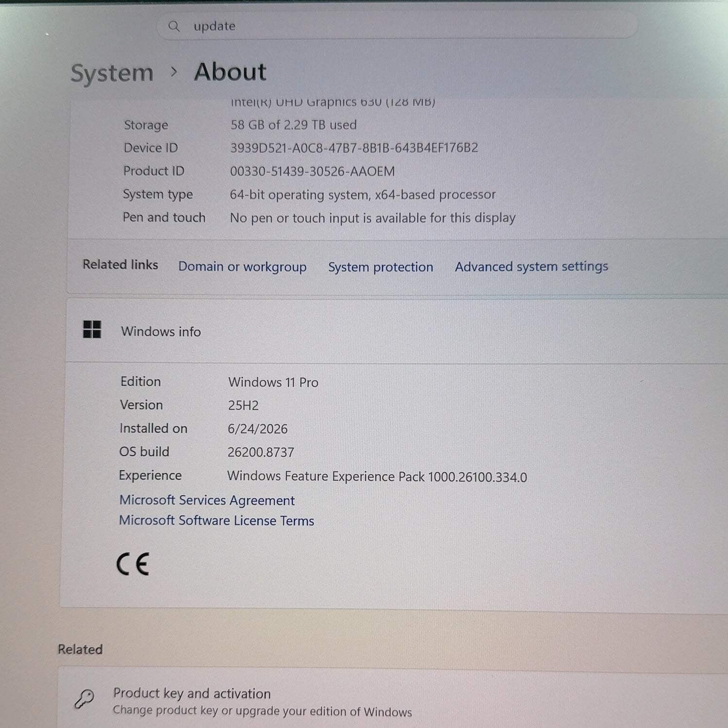Click the System type label
This screenshot has height=728, width=728.
coord(158,194)
